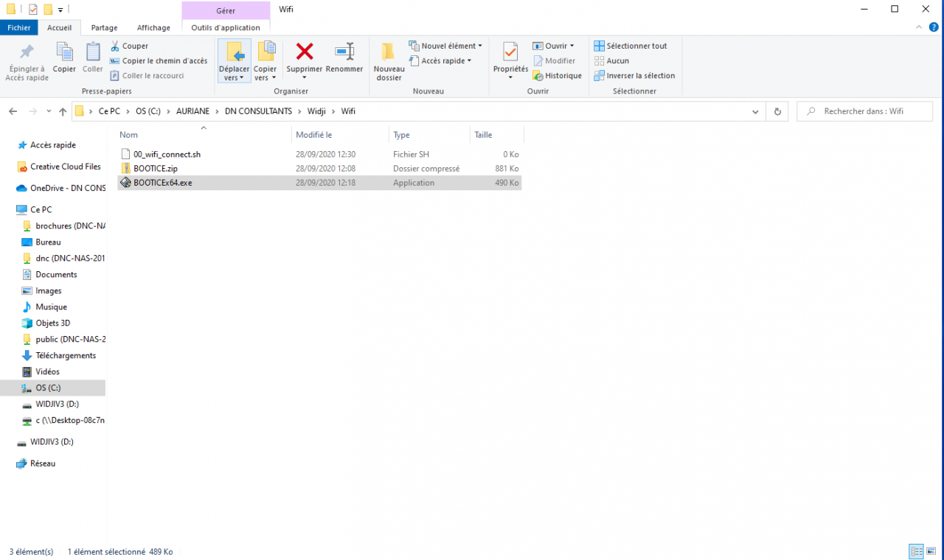
Task: Select file 00_wifi_connect.sh
Action: point(319,155)
